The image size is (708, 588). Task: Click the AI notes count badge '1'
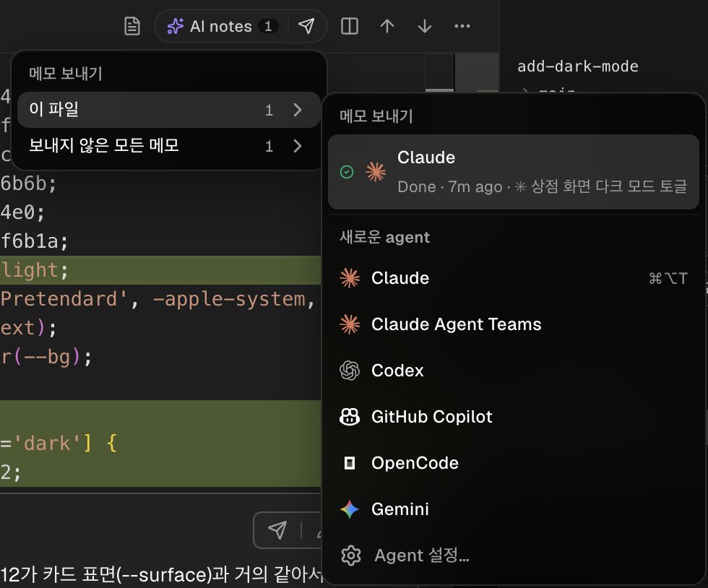point(268,26)
